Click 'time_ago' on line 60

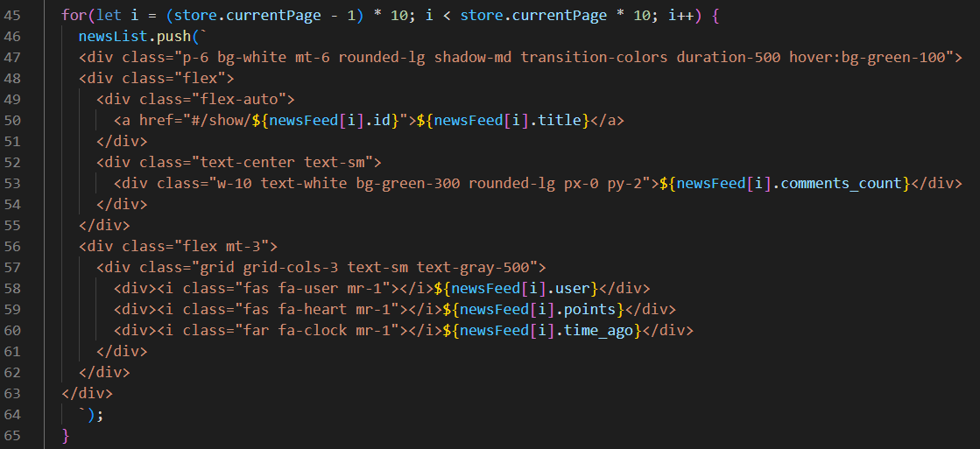599,330
